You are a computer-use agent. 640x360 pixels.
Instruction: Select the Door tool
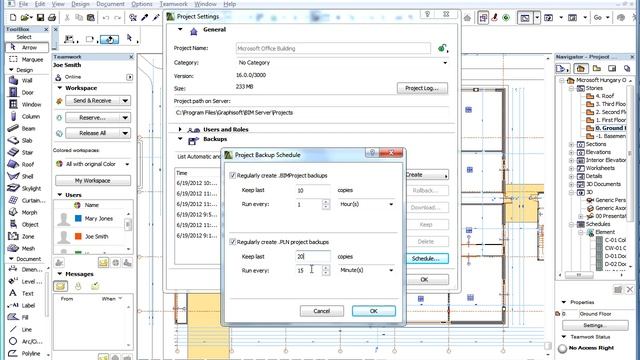pyautogui.click(x=27, y=92)
